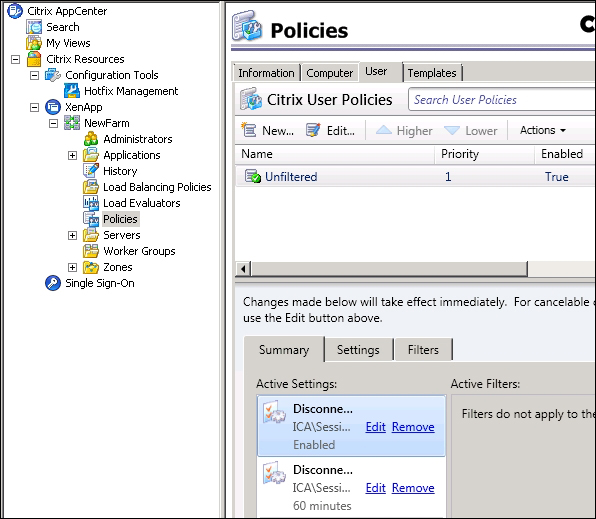The image size is (596, 519).
Task: Click the Servers folder icon
Action: pyautogui.click(x=91, y=235)
